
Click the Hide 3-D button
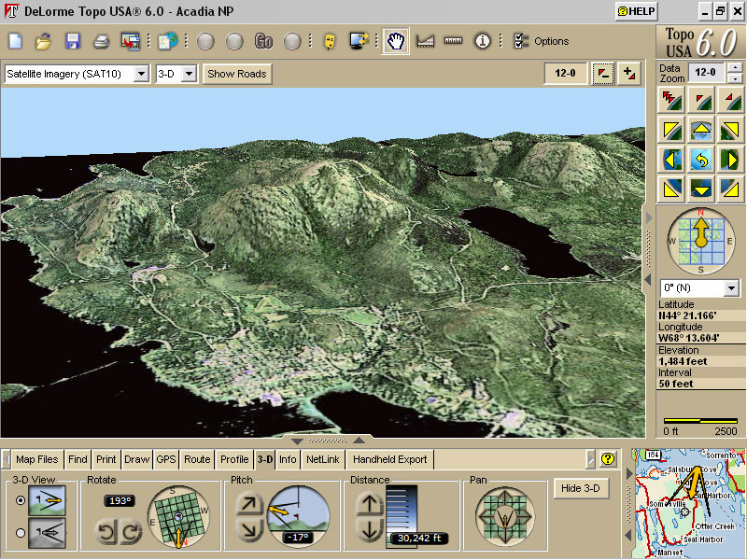(x=580, y=488)
